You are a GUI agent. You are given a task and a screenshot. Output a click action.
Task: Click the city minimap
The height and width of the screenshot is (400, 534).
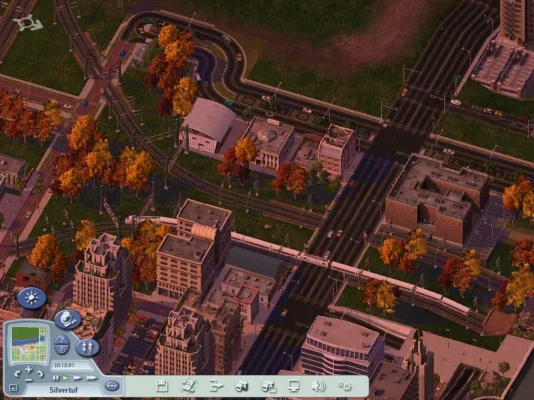coord(29,344)
